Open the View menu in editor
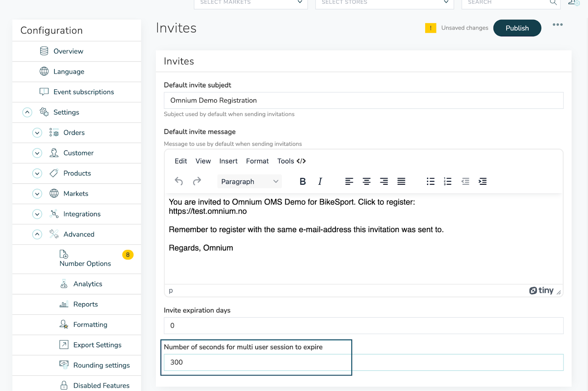This screenshot has height=391, width=588. click(203, 161)
